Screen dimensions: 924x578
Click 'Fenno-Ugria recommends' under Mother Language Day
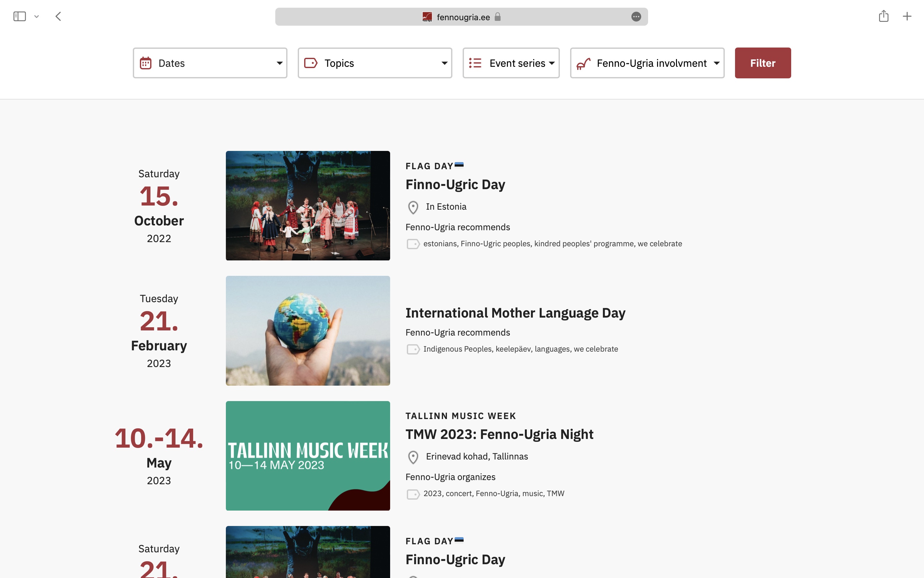pyautogui.click(x=458, y=333)
